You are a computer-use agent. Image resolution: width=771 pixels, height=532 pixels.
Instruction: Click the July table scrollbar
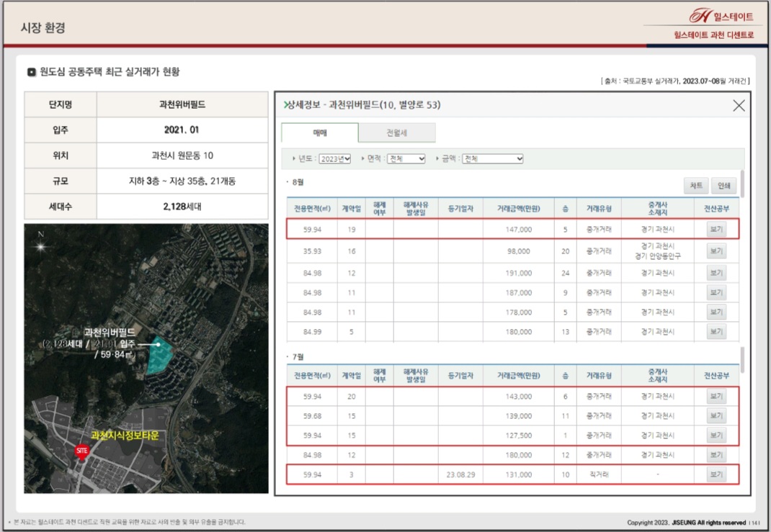pos(742,359)
